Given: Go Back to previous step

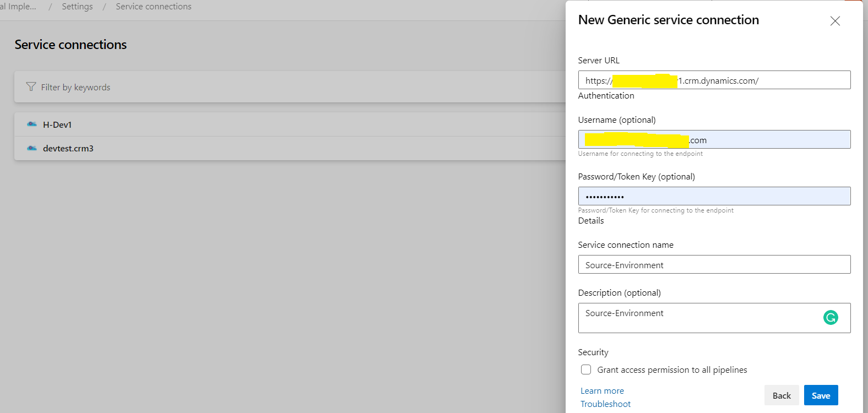Looking at the screenshot, I should pyautogui.click(x=781, y=395).
